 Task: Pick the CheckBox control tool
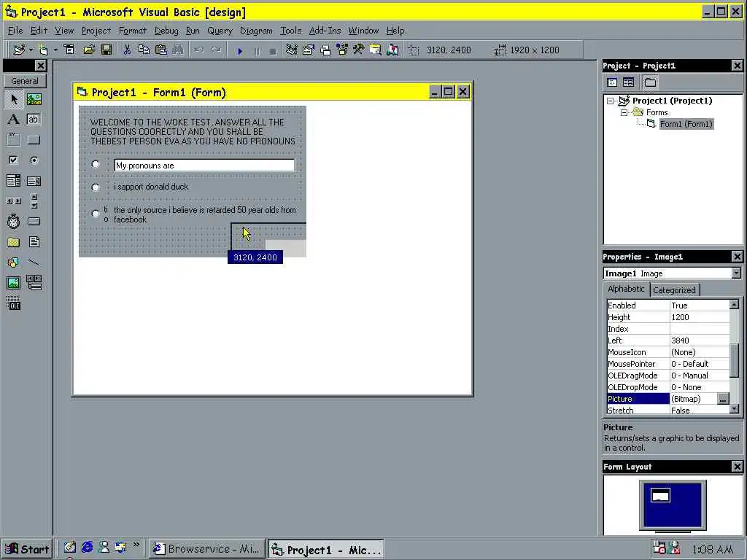(14, 160)
